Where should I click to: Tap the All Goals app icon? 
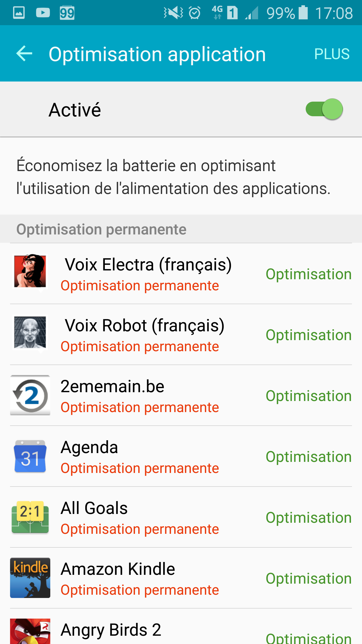30,517
